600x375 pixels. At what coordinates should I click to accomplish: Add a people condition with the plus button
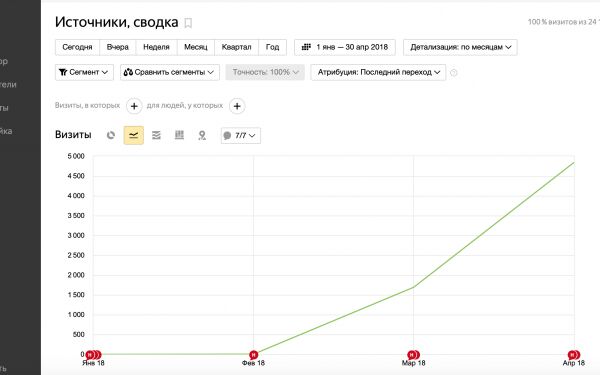[x=237, y=106]
